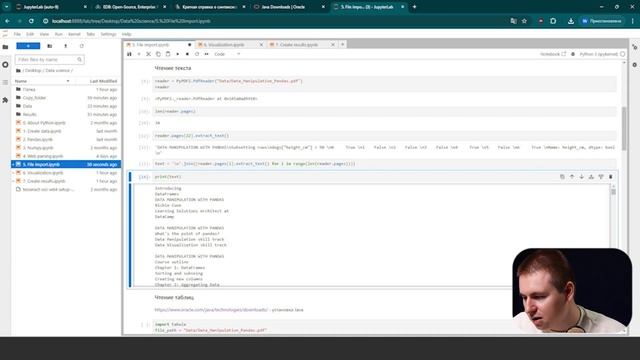Image resolution: width=640 pixels, height=360 pixels.
Task: Interrupt the kernel with stop icon
Action: (x=187, y=54)
